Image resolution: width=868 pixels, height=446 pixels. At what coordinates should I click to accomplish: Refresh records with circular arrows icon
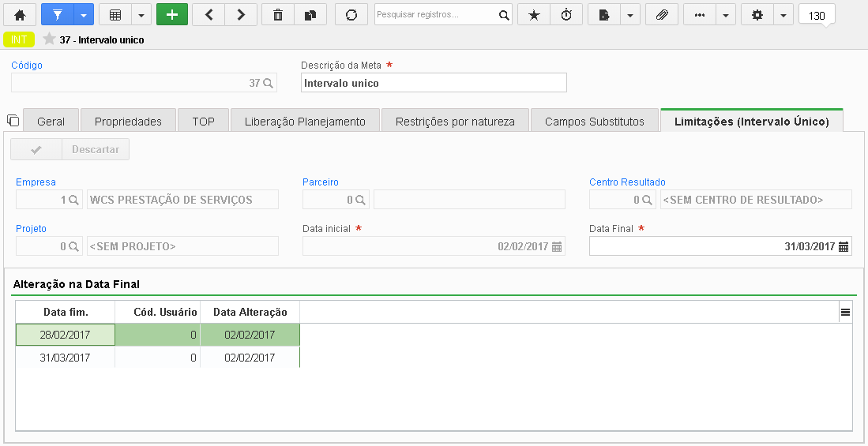tap(351, 15)
